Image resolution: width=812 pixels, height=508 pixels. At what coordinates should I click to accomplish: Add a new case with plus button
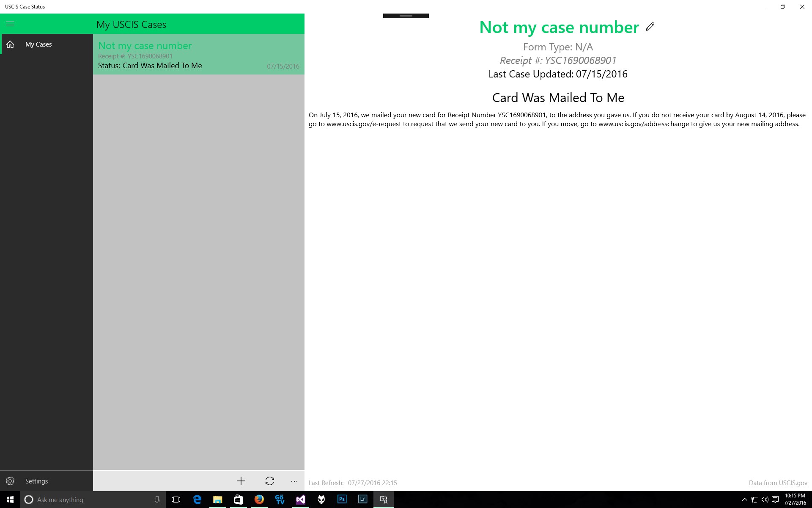241,481
